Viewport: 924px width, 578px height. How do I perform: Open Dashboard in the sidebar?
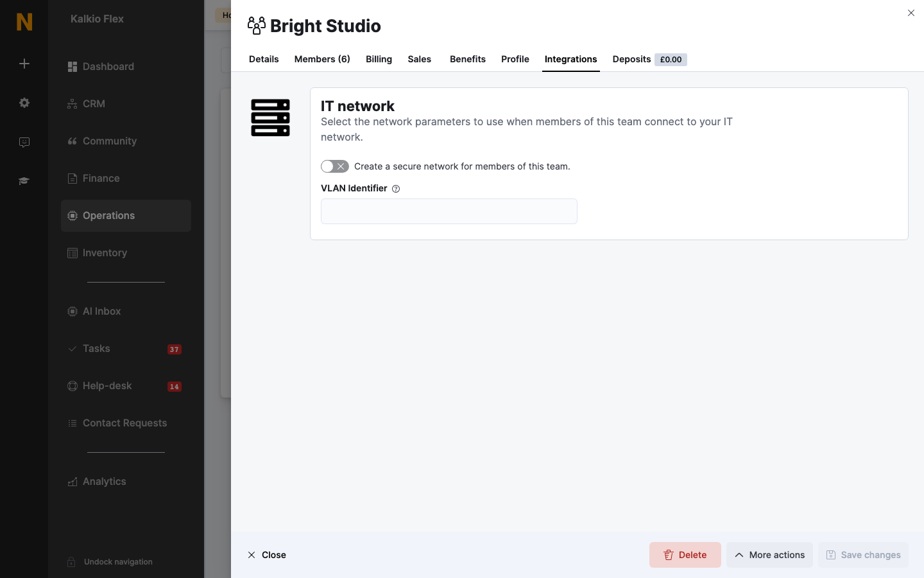pyautogui.click(x=126, y=67)
